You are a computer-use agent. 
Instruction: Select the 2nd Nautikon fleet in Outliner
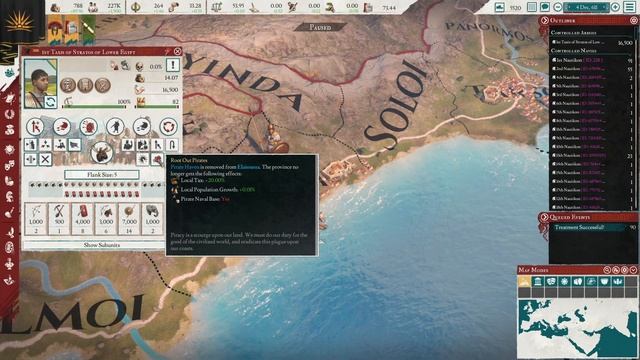click(592, 69)
